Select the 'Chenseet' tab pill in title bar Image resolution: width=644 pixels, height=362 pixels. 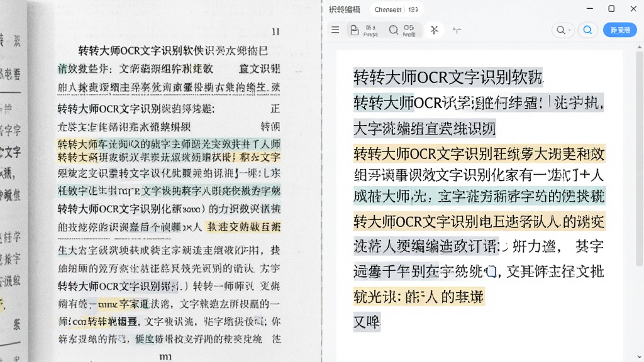coord(396,9)
